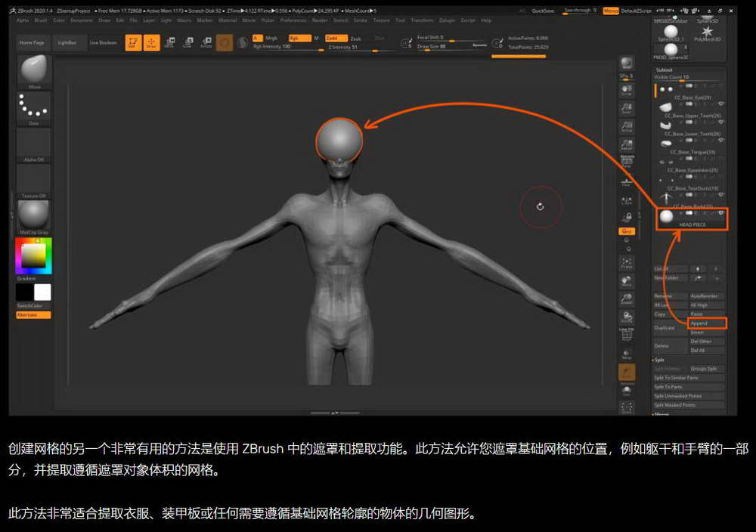Select the Rotate transform icon in shelf
The height and width of the screenshot is (532, 756).
coord(206,43)
